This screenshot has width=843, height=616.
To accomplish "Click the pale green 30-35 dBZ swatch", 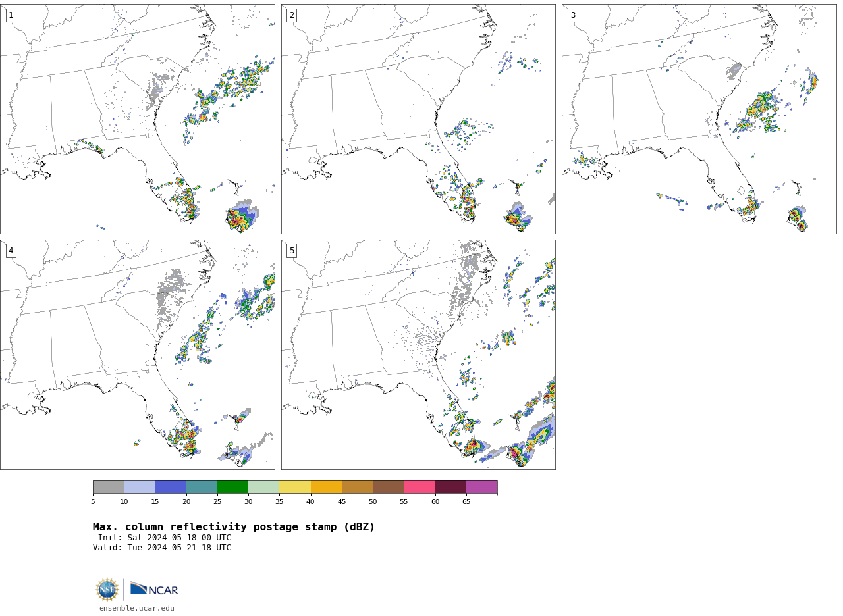I will [264, 487].
